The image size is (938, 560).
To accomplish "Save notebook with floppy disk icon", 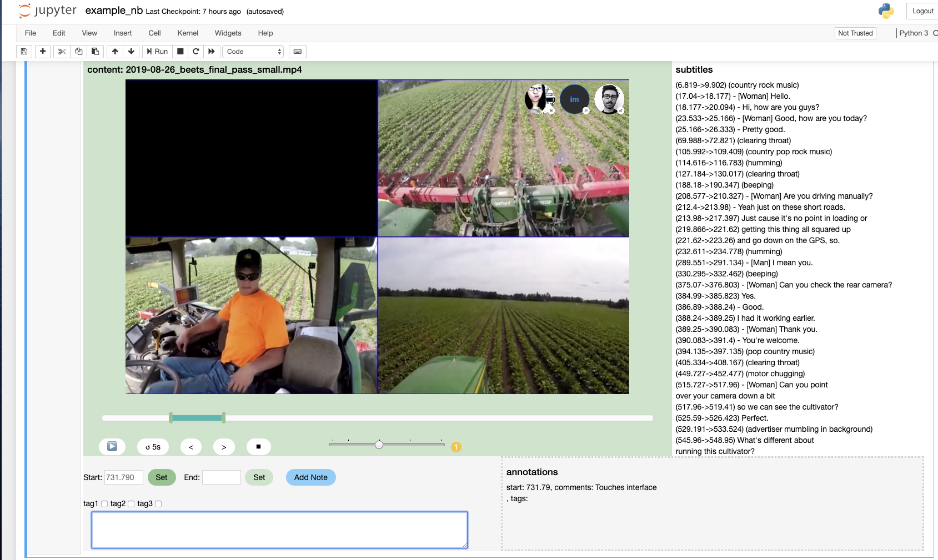I will [x=24, y=52].
